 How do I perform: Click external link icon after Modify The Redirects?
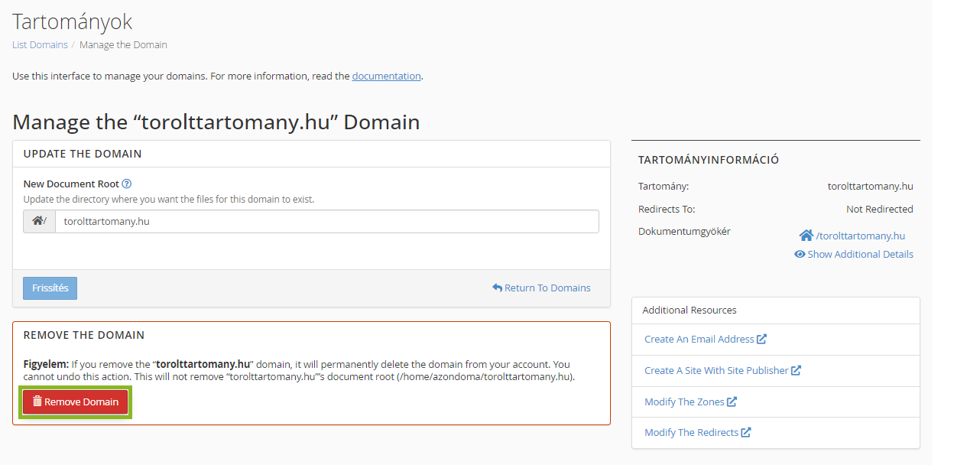pos(746,432)
